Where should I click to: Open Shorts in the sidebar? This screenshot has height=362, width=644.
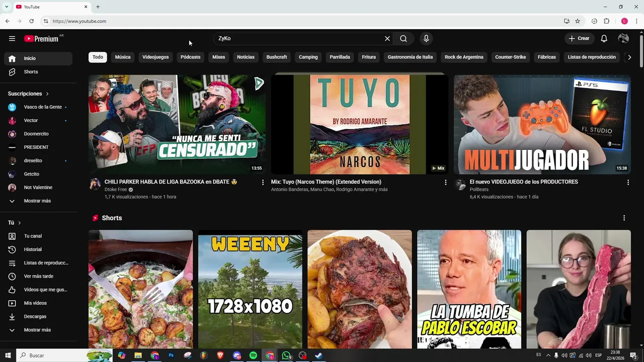click(38, 72)
